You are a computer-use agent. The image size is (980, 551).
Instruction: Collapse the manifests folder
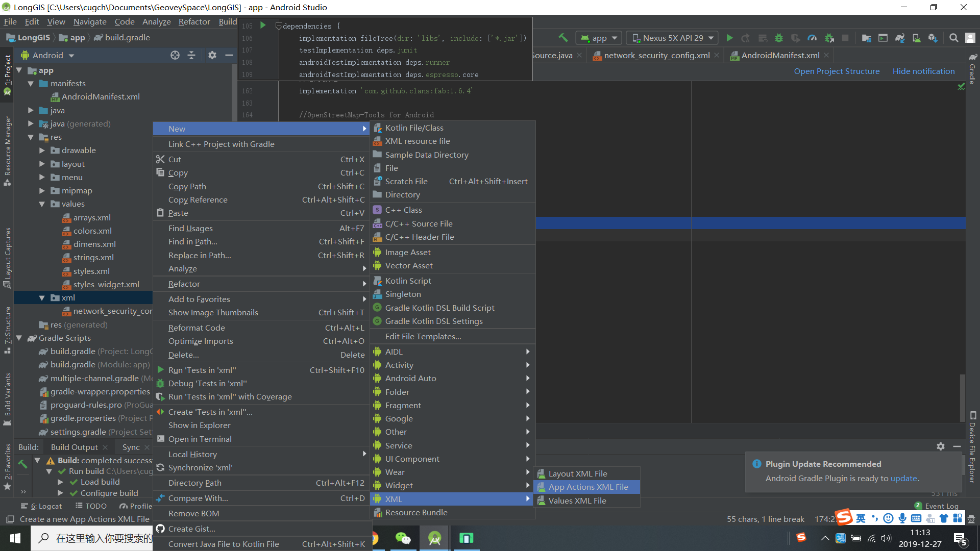click(31, 84)
